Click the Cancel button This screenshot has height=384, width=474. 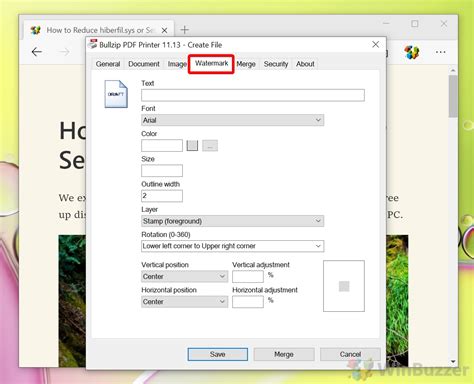coord(350,354)
